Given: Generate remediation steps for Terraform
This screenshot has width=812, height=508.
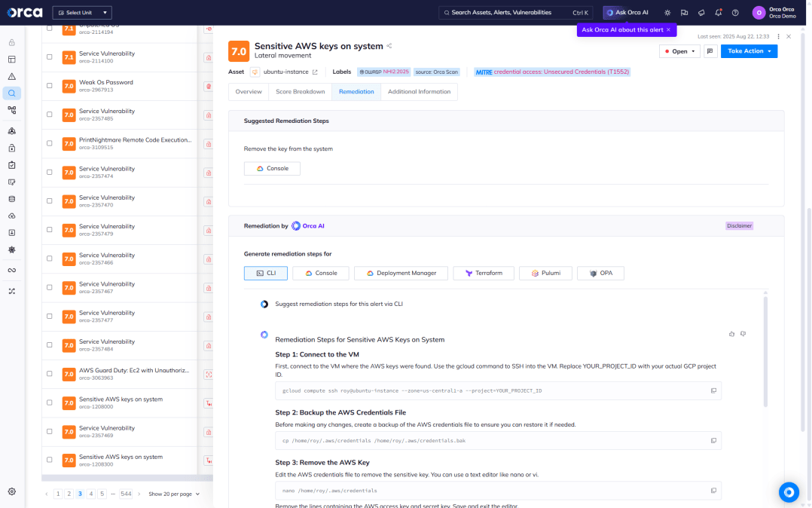Looking at the screenshot, I should (x=484, y=273).
